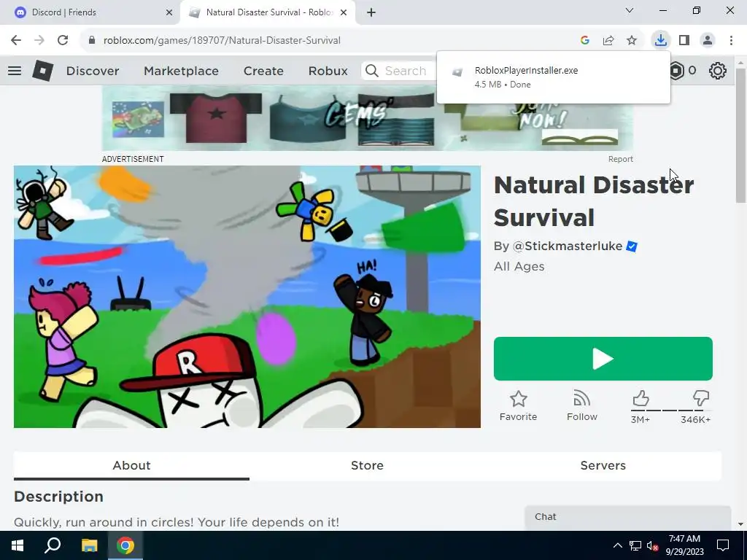Click the Google icon in address bar
The height and width of the screenshot is (560, 747).
click(585, 41)
